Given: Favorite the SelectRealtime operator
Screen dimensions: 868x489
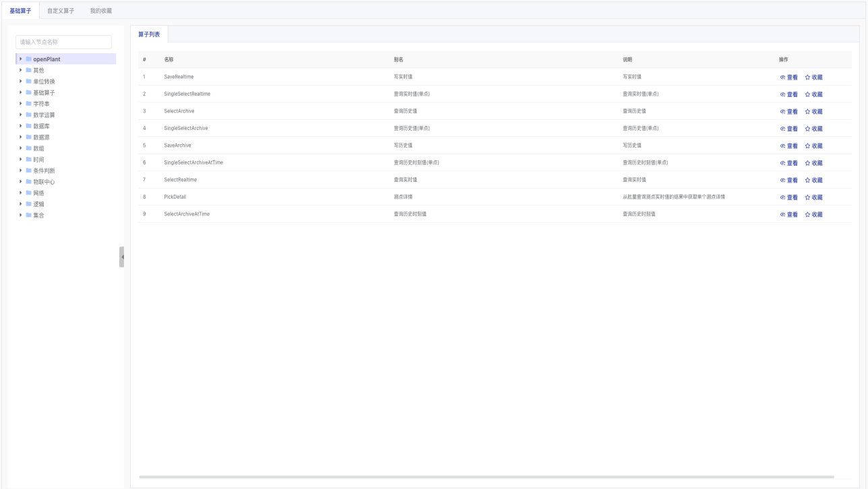Looking at the screenshot, I should click(x=813, y=181).
